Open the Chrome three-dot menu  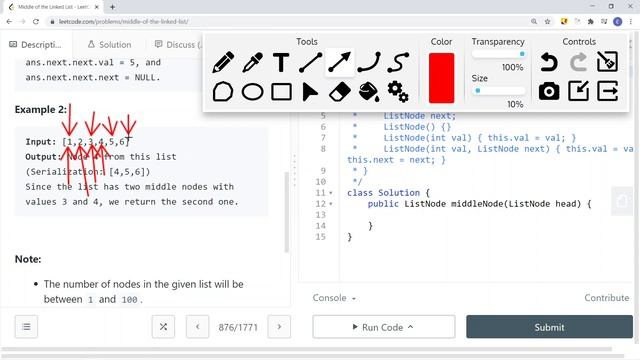(x=631, y=22)
